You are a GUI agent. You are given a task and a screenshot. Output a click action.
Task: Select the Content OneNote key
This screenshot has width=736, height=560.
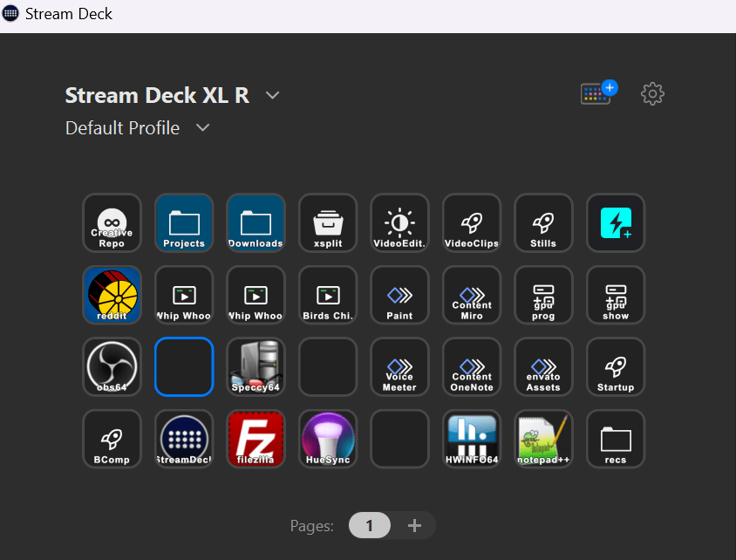472,367
